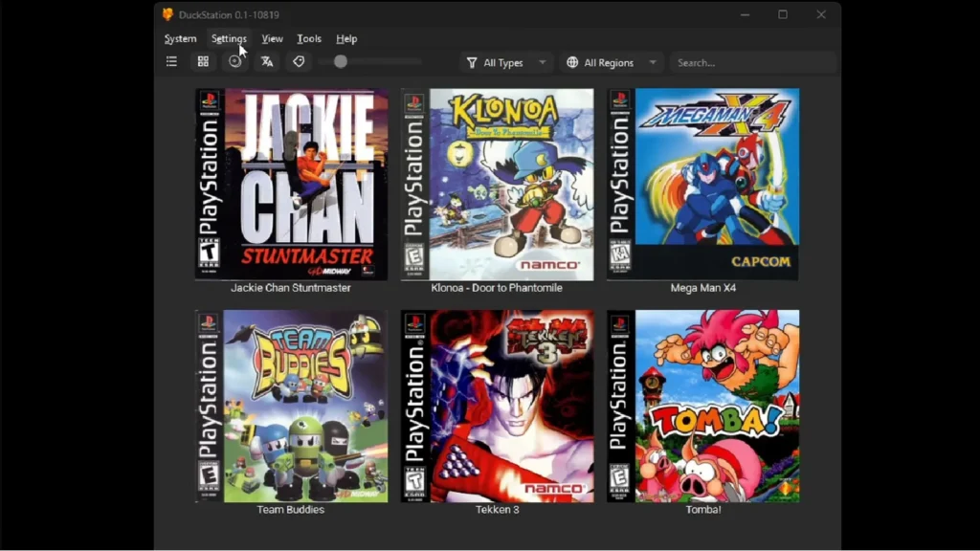This screenshot has width=980, height=551.
Task: Click the 'Klonoa - Door to Phantomile' title
Action: [x=497, y=288]
